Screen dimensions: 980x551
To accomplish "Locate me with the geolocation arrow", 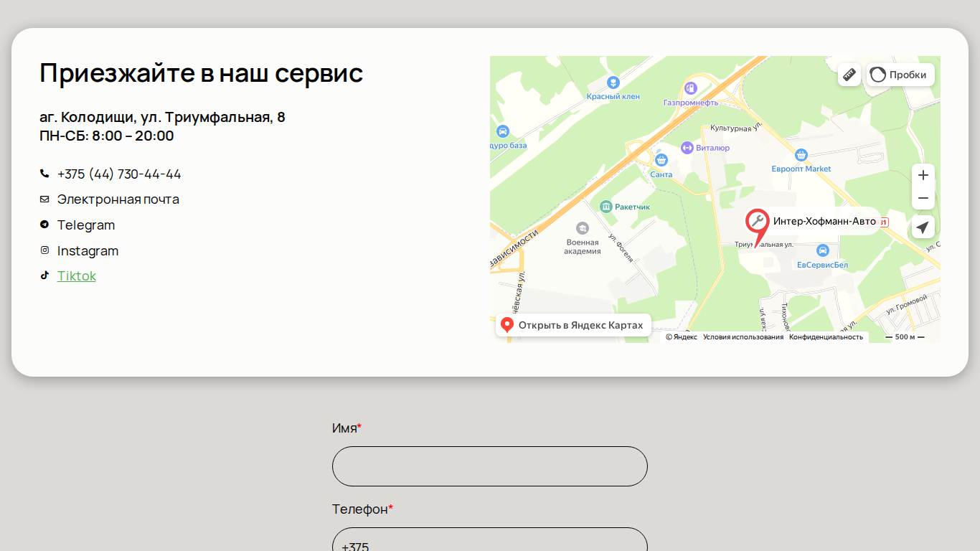I will click(x=923, y=227).
